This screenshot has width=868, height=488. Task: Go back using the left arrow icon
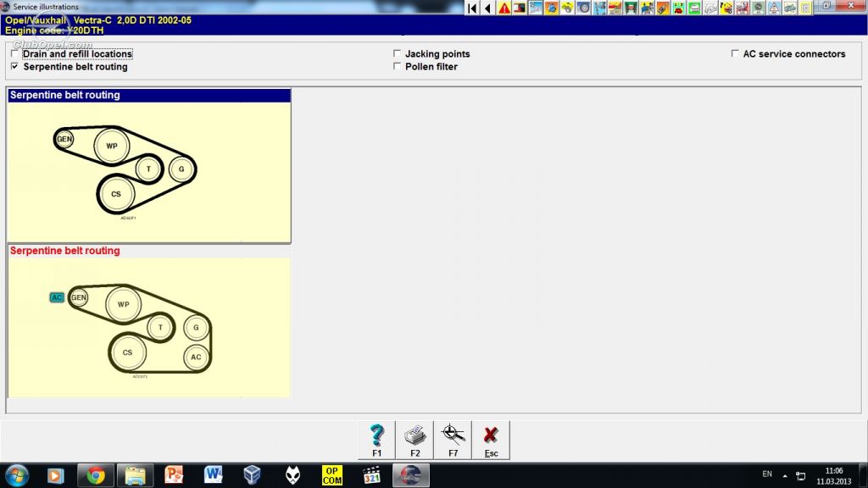coord(487,8)
